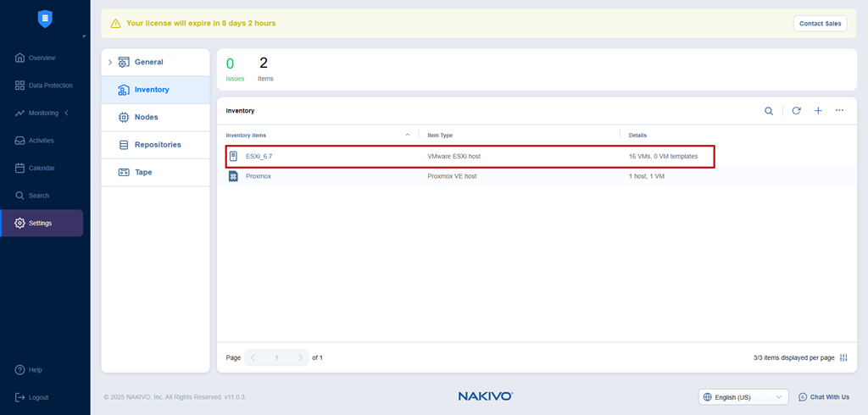Open the Calendar page in sidebar

point(42,168)
